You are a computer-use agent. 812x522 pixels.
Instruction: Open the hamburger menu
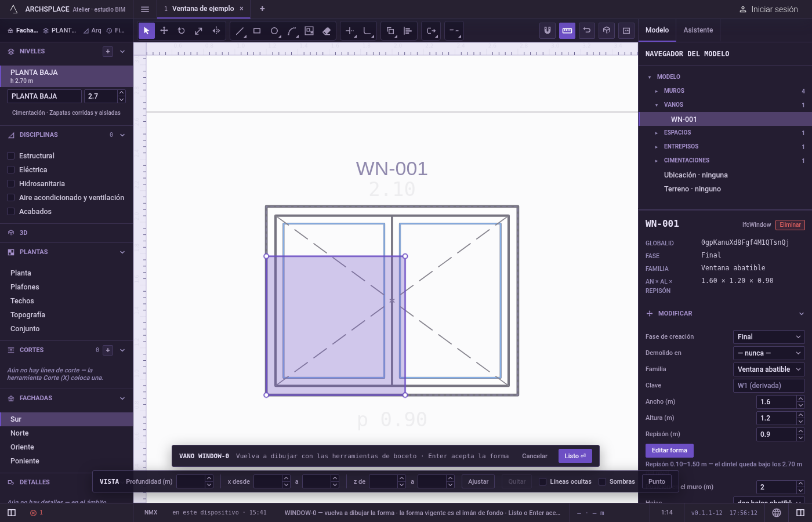click(x=145, y=9)
